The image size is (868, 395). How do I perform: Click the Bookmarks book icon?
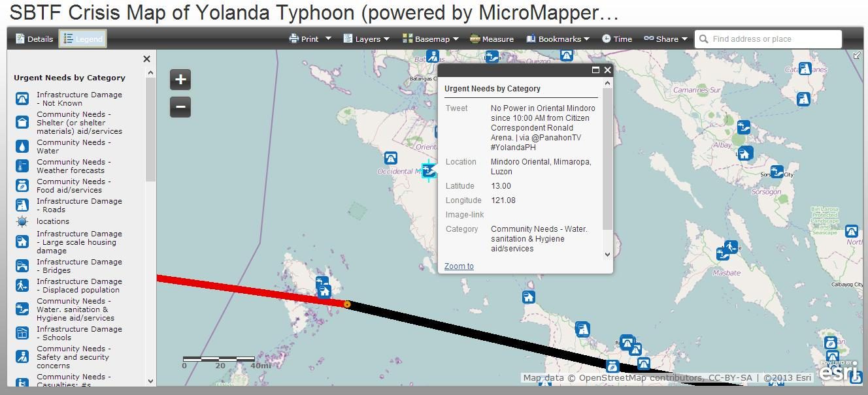(531, 39)
